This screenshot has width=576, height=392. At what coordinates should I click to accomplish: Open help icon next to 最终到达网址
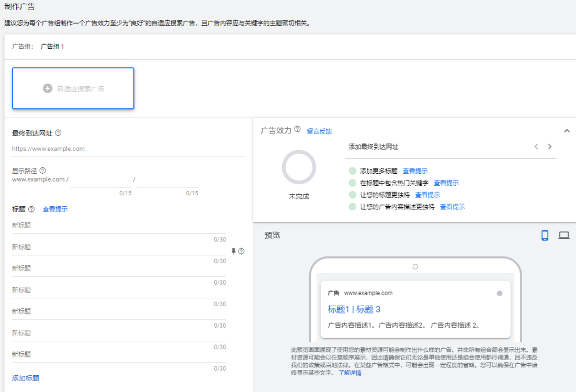[58, 133]
